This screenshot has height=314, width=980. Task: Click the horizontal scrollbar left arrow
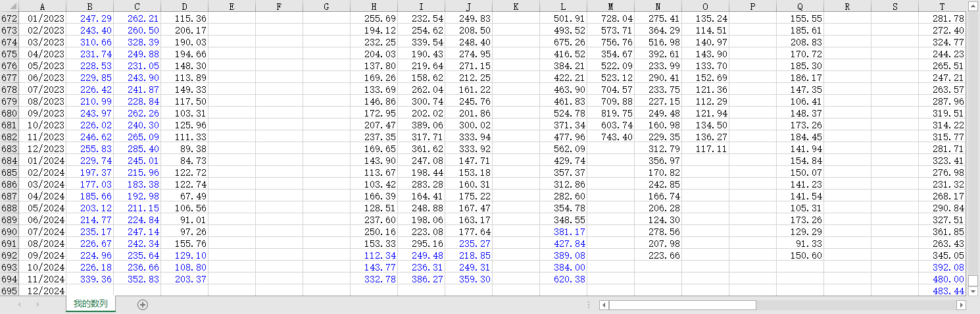tap(604, 305)
